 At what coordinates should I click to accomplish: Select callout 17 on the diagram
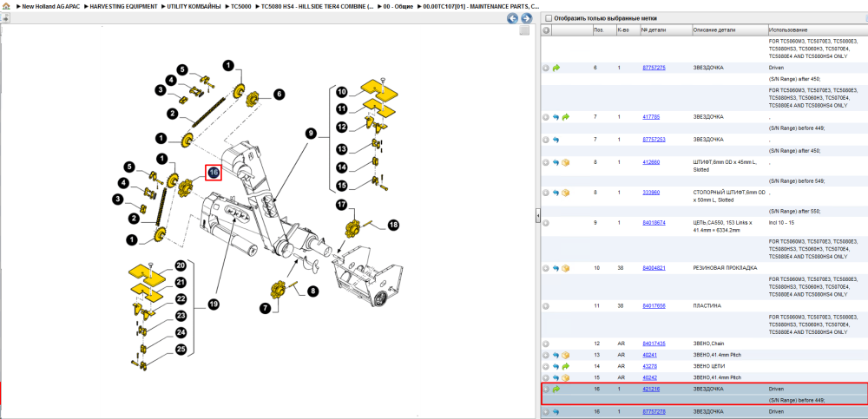(x=342, y=205)
